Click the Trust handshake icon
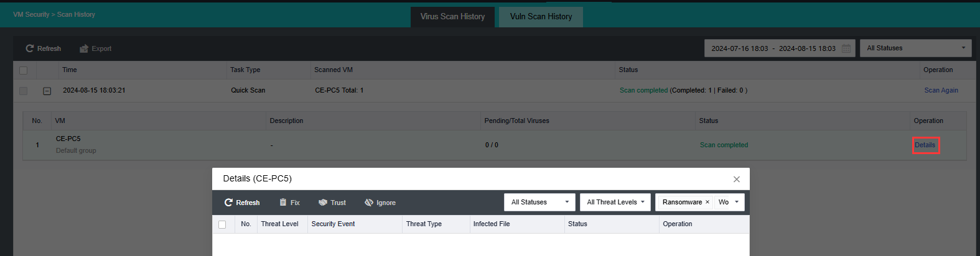Screen dimensions: 980x256 coord(323,203)
